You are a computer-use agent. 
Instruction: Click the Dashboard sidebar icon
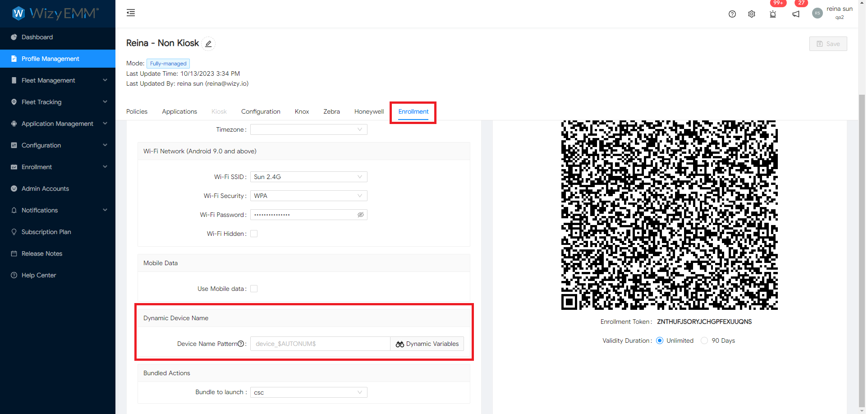point(14,37)
